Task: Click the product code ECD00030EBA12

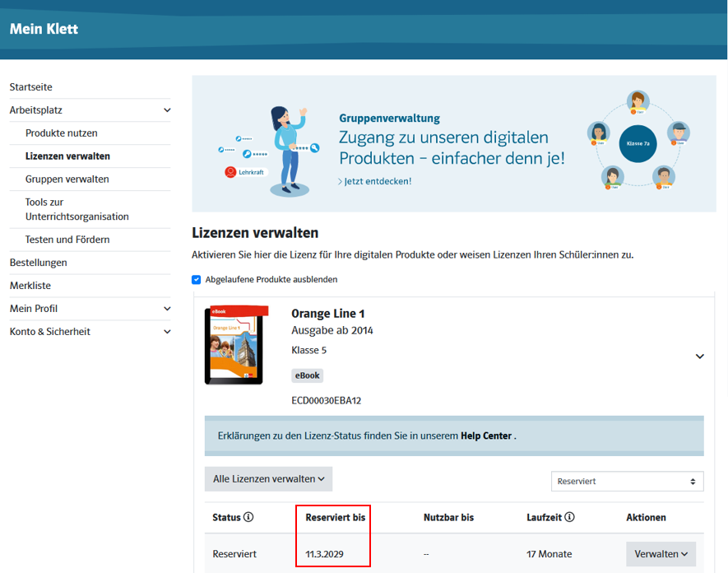Action: [327, 401]
